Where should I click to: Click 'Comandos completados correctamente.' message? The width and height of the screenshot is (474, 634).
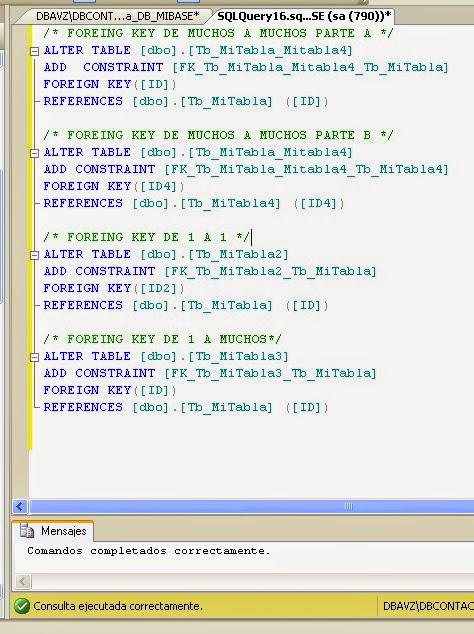[148, 551]
